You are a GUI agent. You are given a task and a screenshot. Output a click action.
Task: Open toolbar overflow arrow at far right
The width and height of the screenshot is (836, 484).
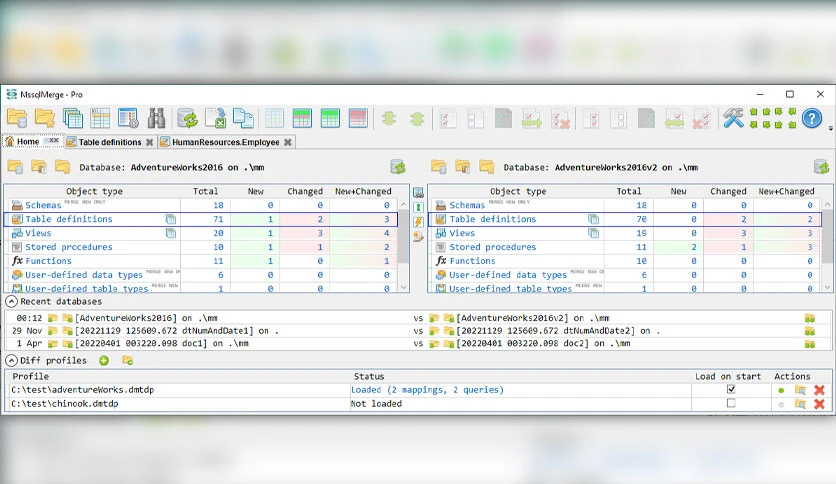tap(831, 128)
